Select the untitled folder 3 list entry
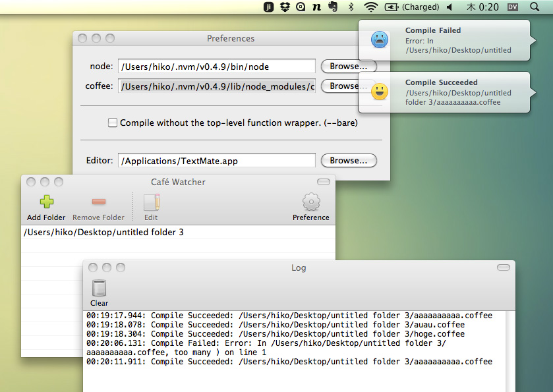The width and height of the screenshot is (553, 392). [x=103, y=233]
